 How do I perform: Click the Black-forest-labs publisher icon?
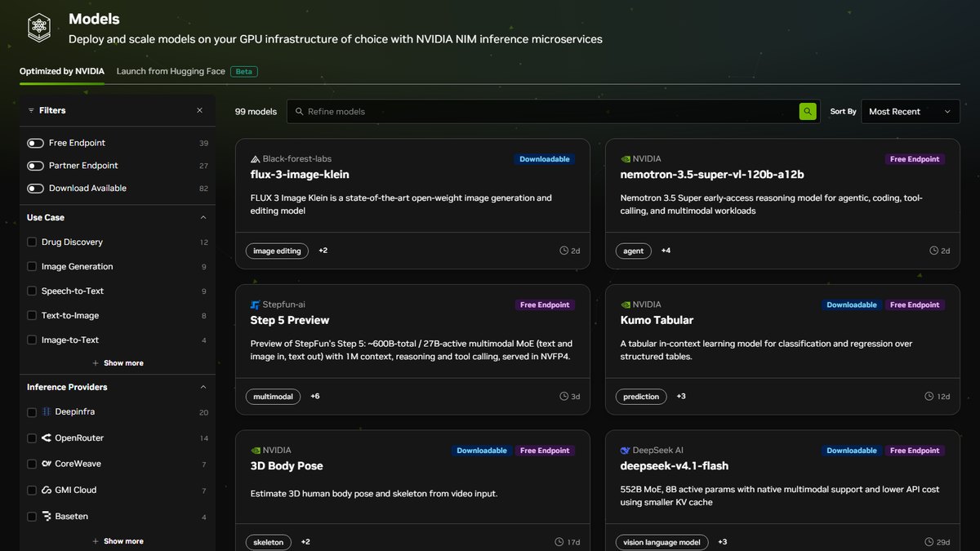click(256, 159)
